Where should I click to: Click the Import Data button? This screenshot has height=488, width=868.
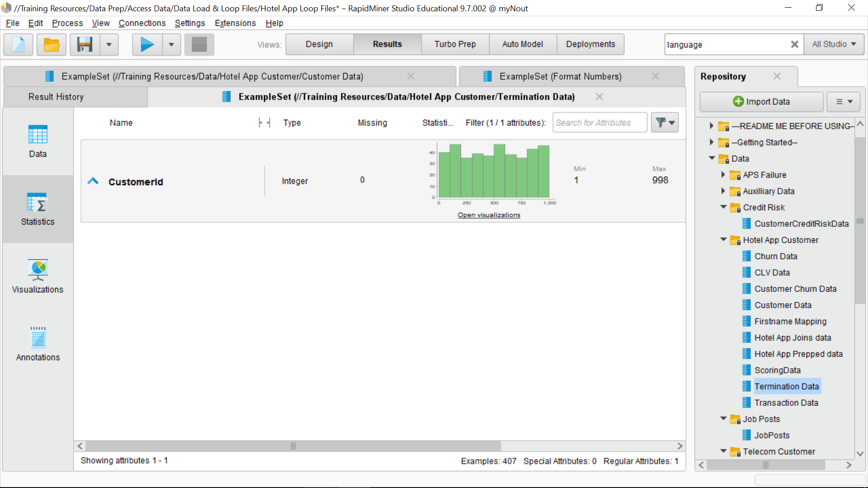point(761,102)
